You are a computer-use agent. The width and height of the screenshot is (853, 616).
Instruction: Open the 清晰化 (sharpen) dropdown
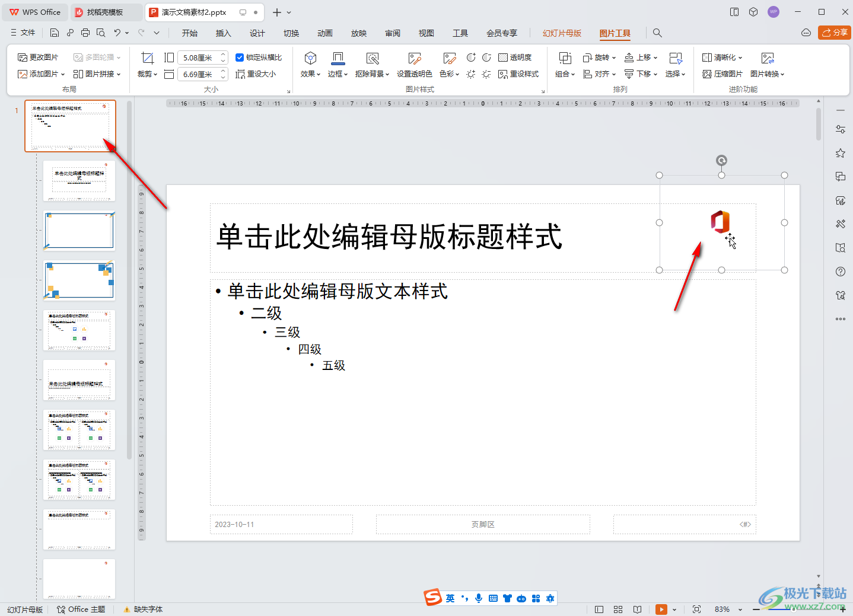coord(722,58)
